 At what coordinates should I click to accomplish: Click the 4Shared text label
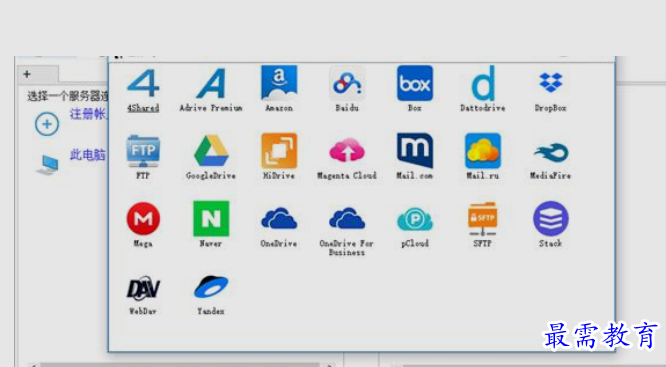coord(143,108)
